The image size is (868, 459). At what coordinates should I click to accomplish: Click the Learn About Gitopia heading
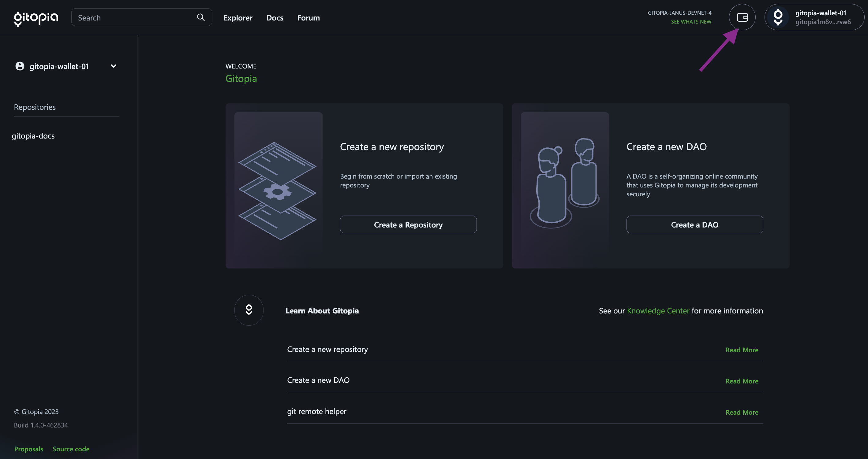(x=322, y=310)
